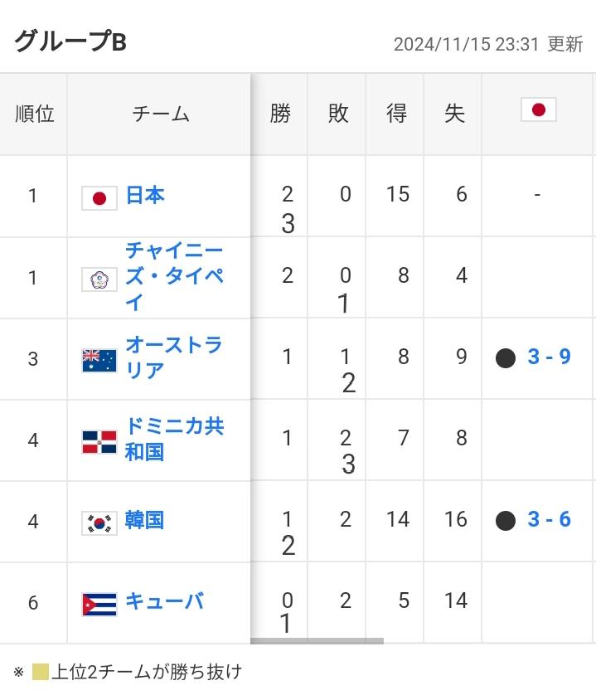596x700 pixels.
Task: Click the black loss circle next to 3 - 9
Action: pyautogui.click(x=506, y=358)
